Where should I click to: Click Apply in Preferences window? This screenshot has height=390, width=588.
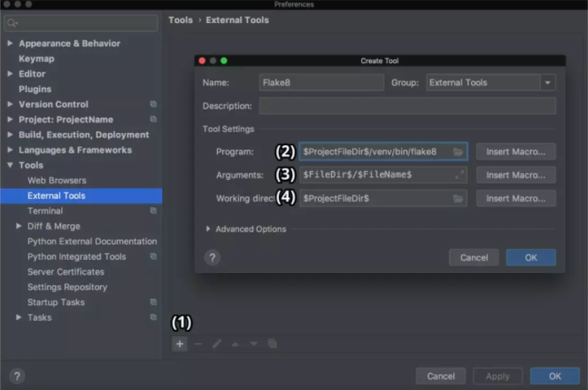(498, 376)
